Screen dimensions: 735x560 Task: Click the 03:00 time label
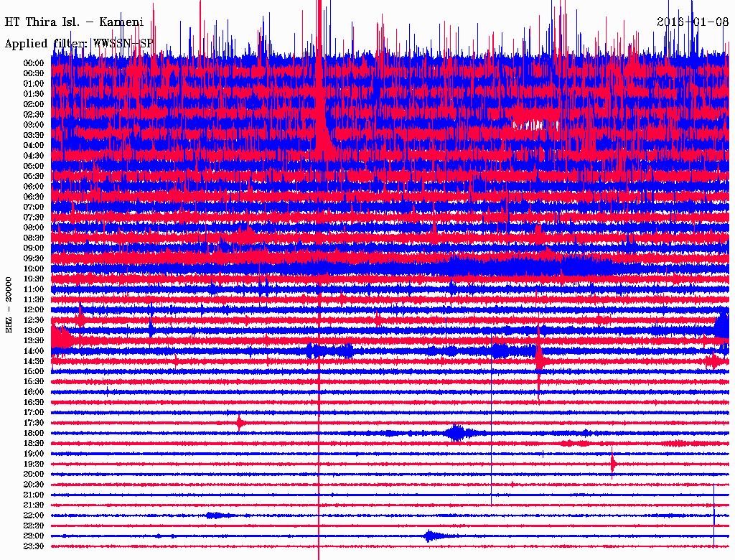[x=34, y=125]
